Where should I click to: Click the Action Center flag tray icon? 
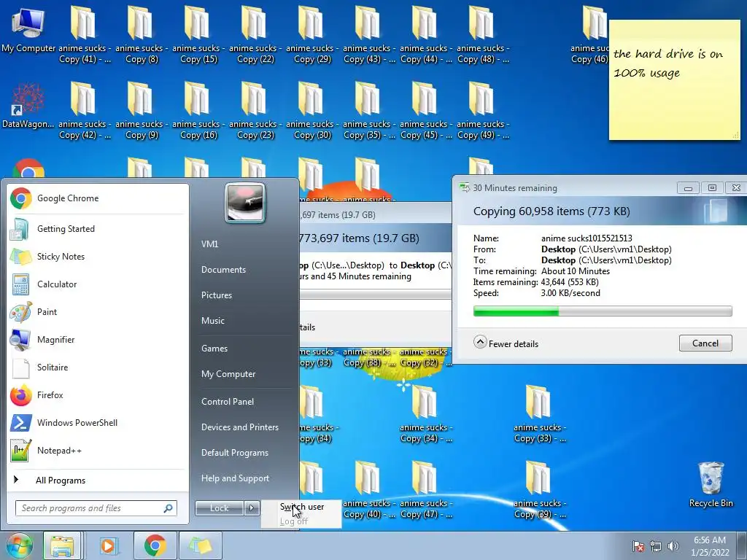(x=638, y=546)
